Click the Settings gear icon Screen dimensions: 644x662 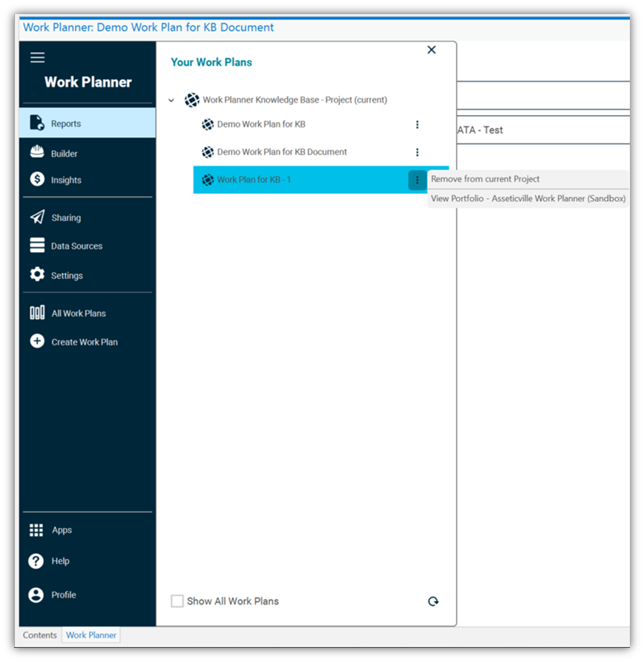[37, 275]
